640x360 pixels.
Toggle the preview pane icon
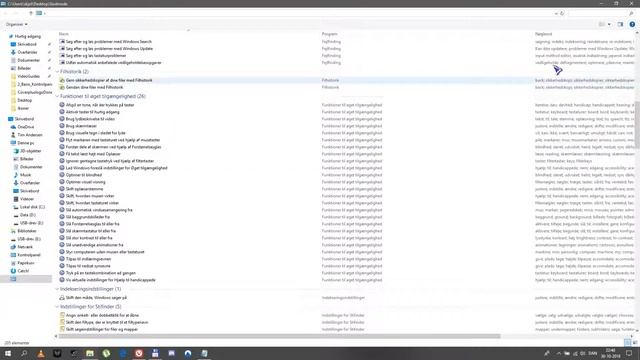point(620,24)
